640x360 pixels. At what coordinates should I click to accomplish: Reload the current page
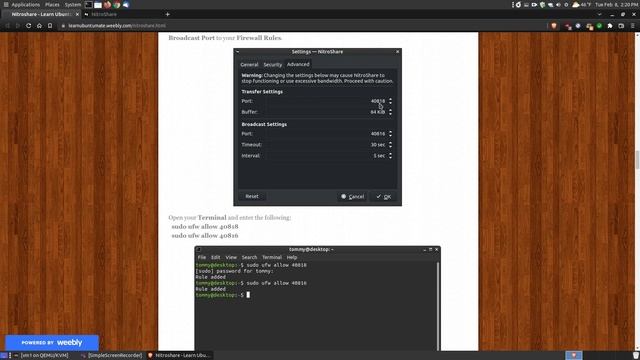pyautogui.click(x=28, y=26)
